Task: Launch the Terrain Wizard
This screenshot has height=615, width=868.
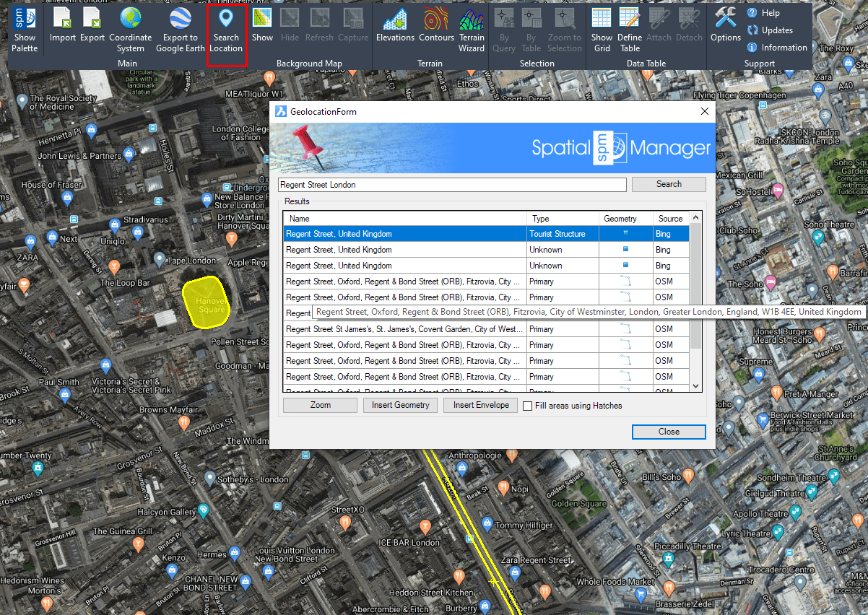Action: pos(472,30)
